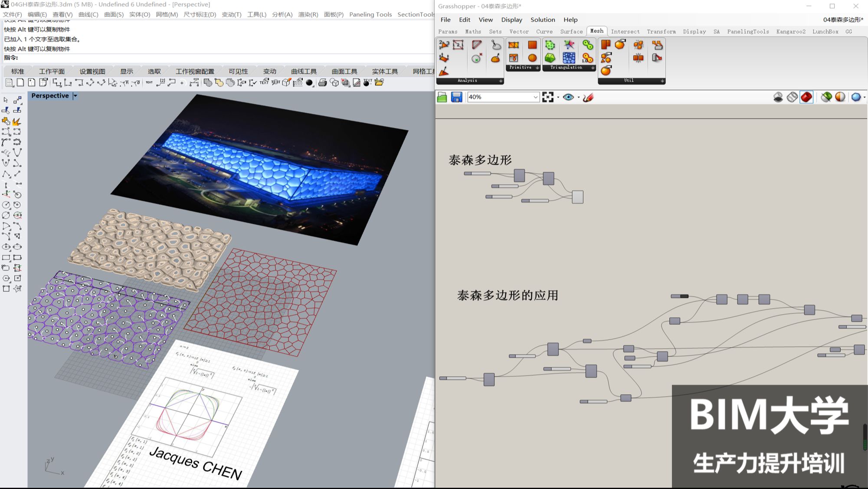Click the MetaBall green blobs icon
This screenshot has height=489, width=868.
point(587,45)
